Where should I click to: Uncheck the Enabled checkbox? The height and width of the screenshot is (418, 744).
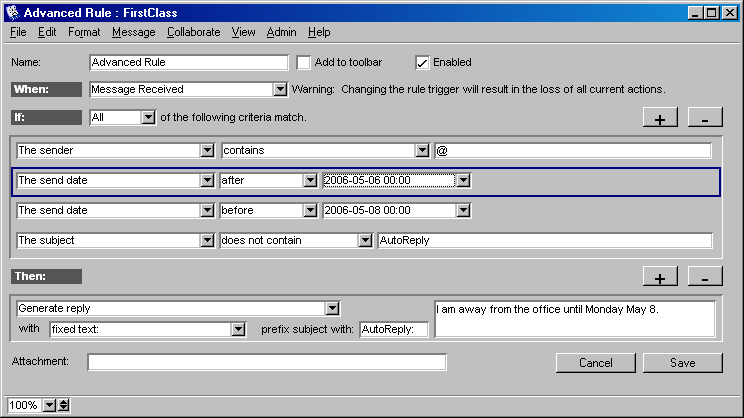point(422,63)
